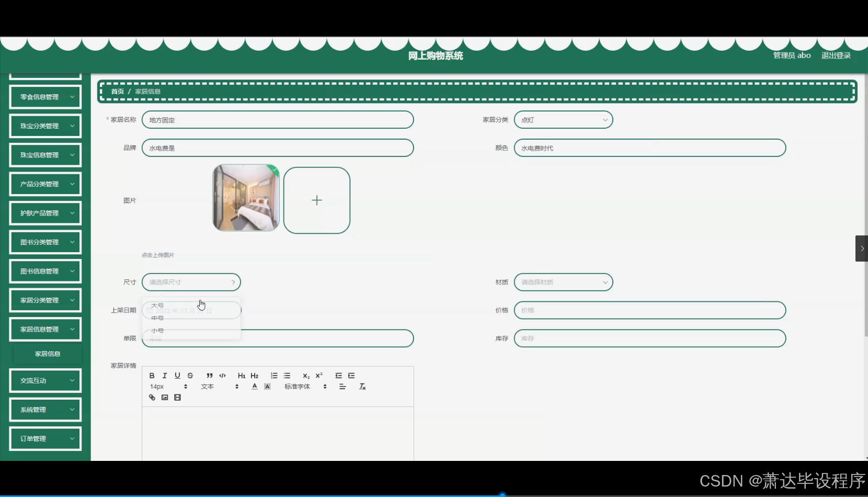Open the 标准字体 font family dropdown

(x=305, y=387)
